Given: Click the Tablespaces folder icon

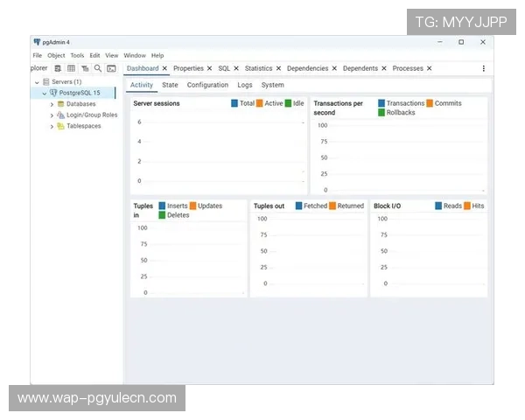Looking at the screenshot, I should click(60, 126).
